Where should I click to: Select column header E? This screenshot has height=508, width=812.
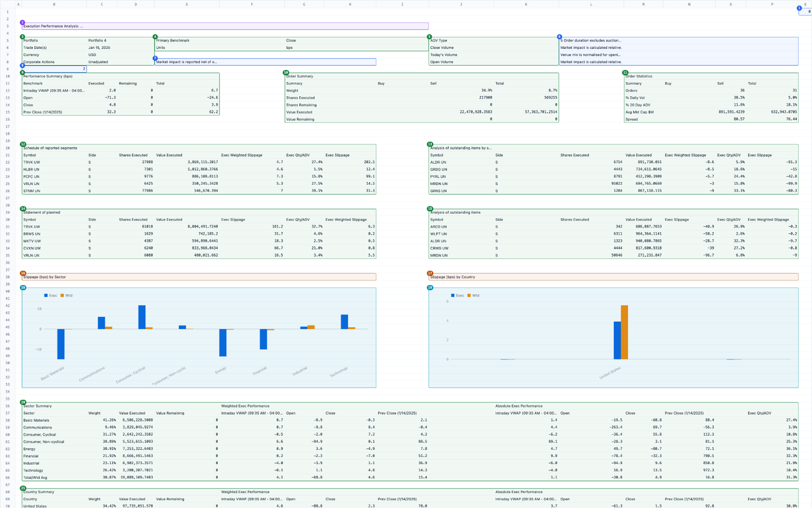pyautogui.click(x=187, y=4)
